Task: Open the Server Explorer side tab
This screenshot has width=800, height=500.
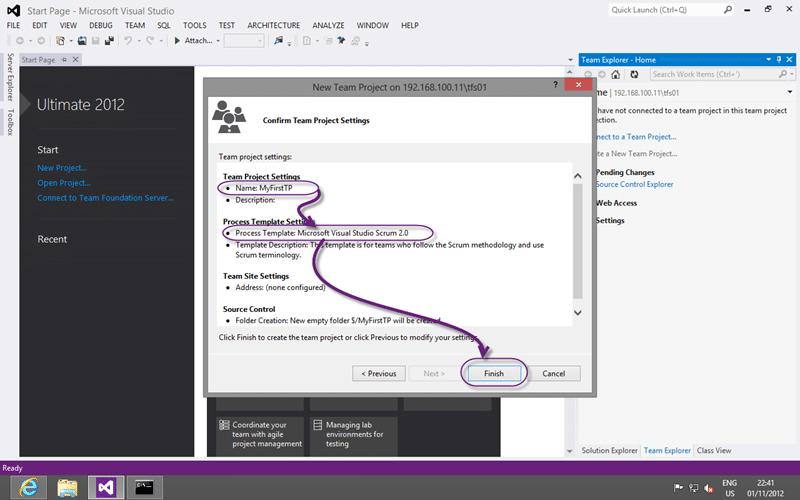Action: point(10,77)
